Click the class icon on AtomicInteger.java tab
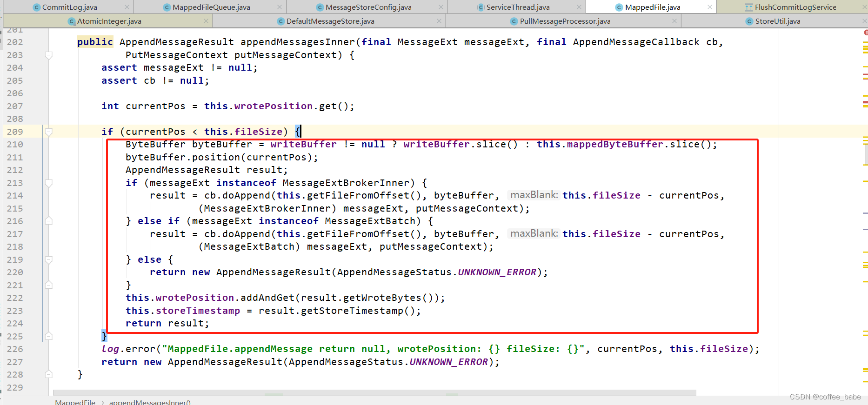 click(x=72, y=21)
